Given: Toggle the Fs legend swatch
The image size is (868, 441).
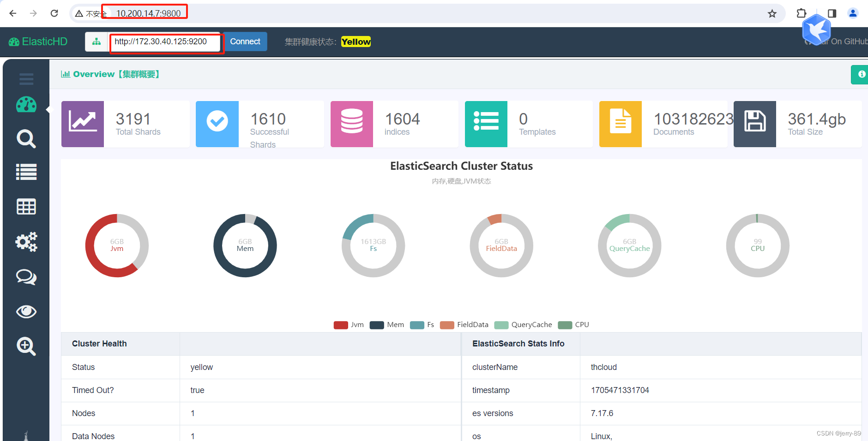Looking at the screenshot, I should [417, 325].
